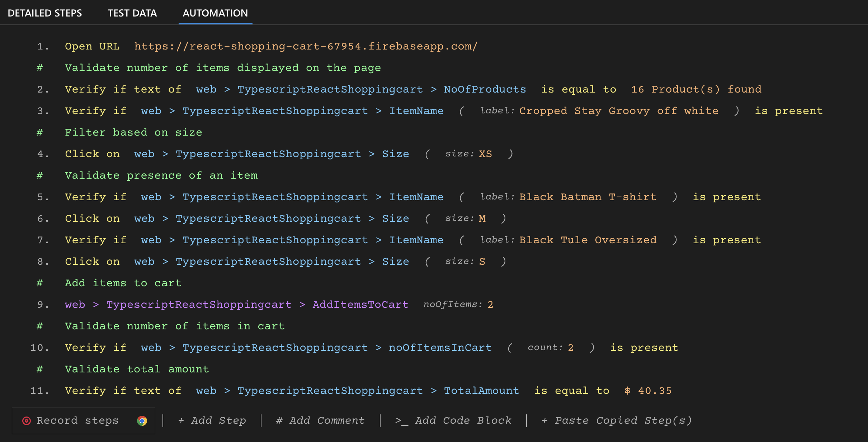Click the Chrome browser icon in the record bar
The image size is (868, 442).
click(x=142, y=421)
